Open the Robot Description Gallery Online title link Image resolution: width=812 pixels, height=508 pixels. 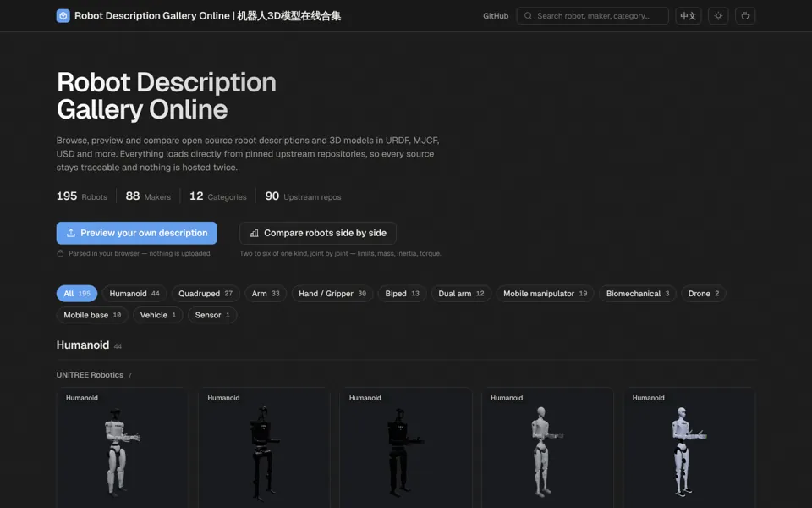point(207,15)
